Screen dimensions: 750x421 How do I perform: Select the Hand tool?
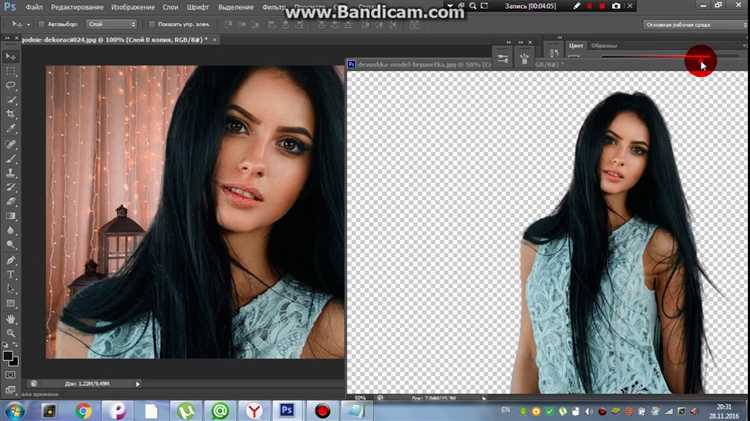(x=11, y=318)
